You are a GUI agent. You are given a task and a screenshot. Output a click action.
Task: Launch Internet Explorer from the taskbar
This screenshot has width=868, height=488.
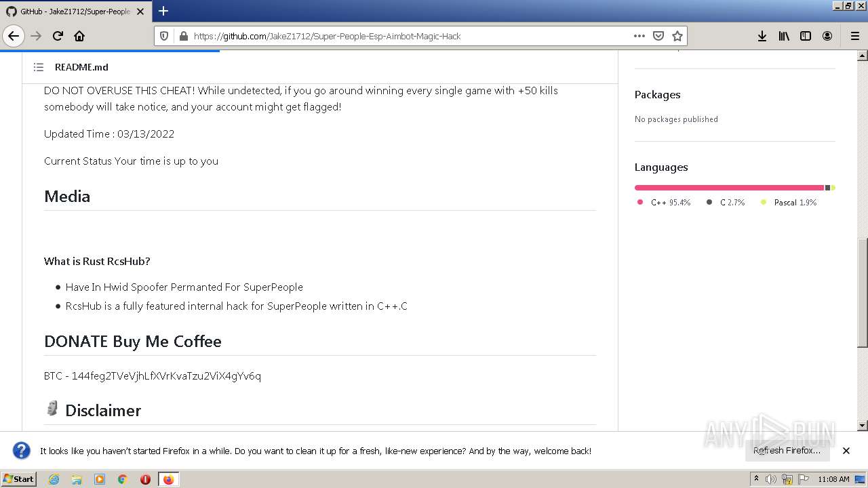click(54, 479)
